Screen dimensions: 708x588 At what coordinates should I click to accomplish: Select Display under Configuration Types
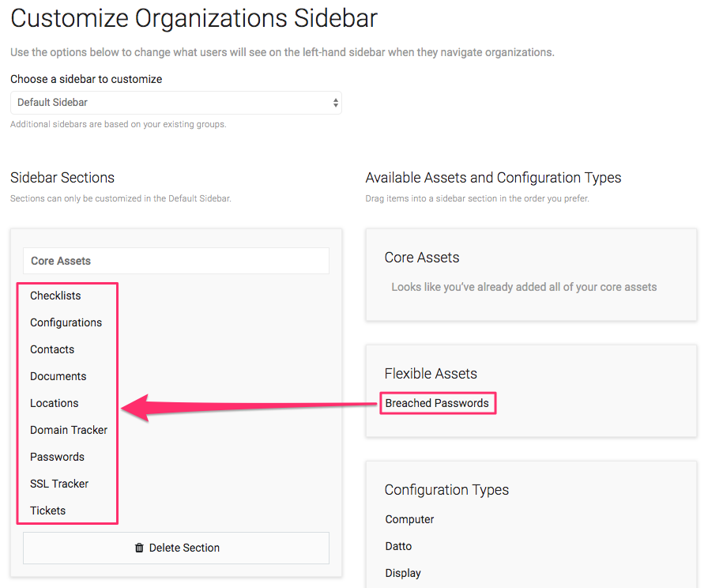(x=403, y=573)
